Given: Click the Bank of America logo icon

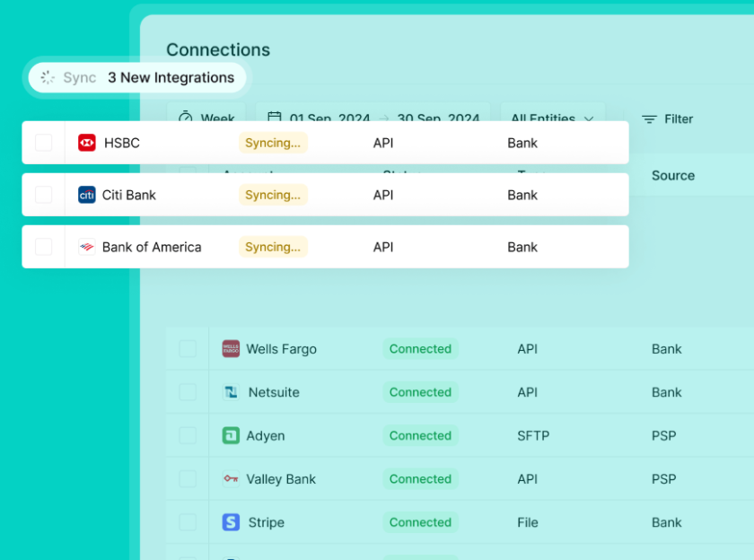Looking at the screenshot, I should pyautogui.click(x=86, y=247).
